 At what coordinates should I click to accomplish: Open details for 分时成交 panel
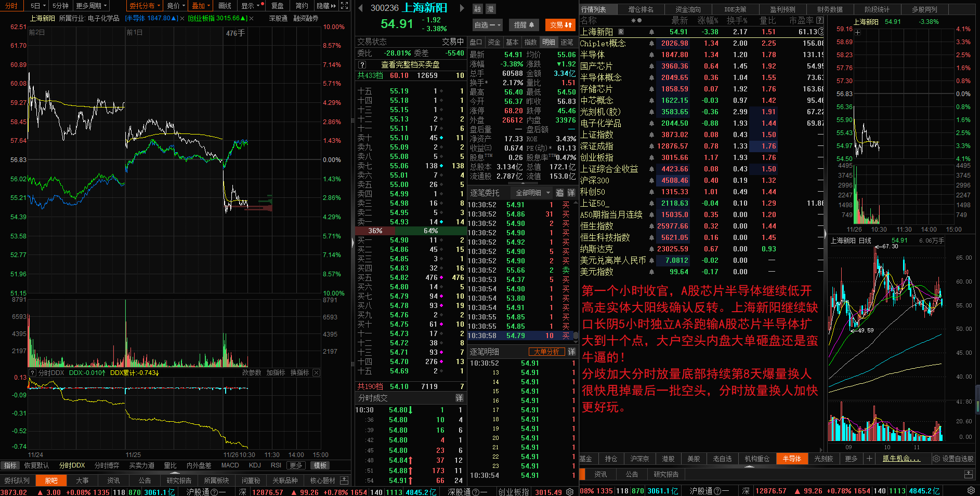click(459, 398)
